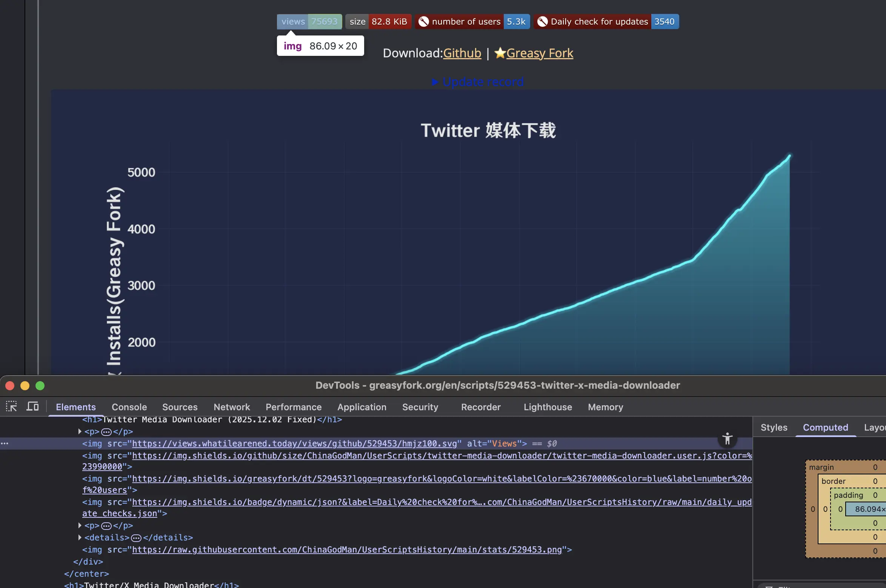
Task: Expand the details element node
Action: point(80,537)
